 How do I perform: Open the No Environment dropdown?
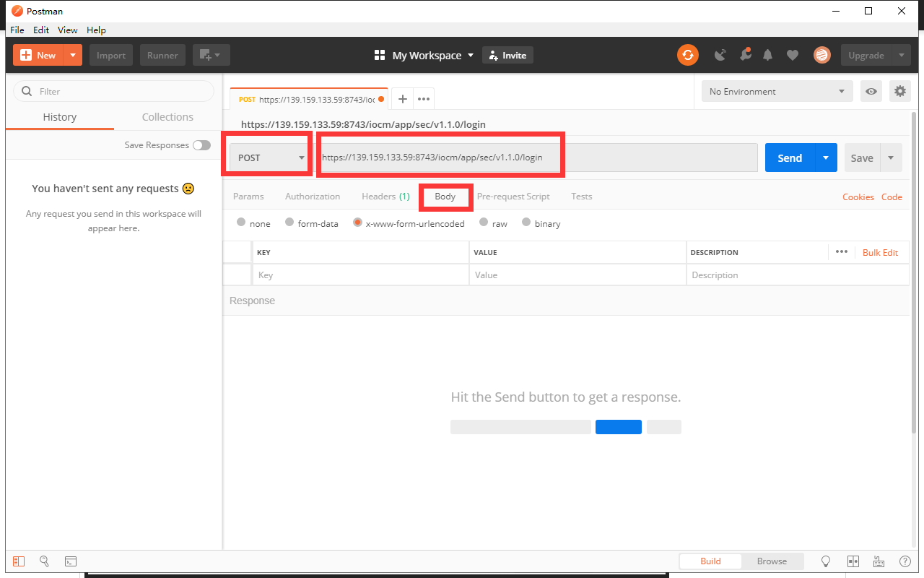point(777,91)
